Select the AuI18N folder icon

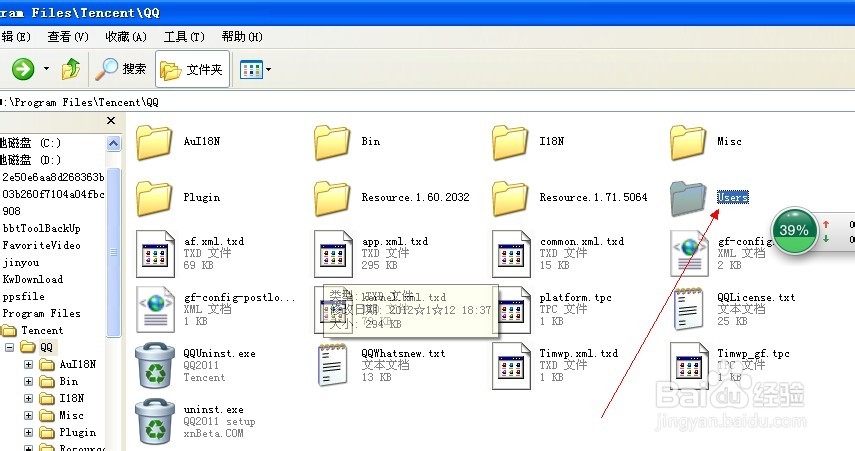coord(154,142)
